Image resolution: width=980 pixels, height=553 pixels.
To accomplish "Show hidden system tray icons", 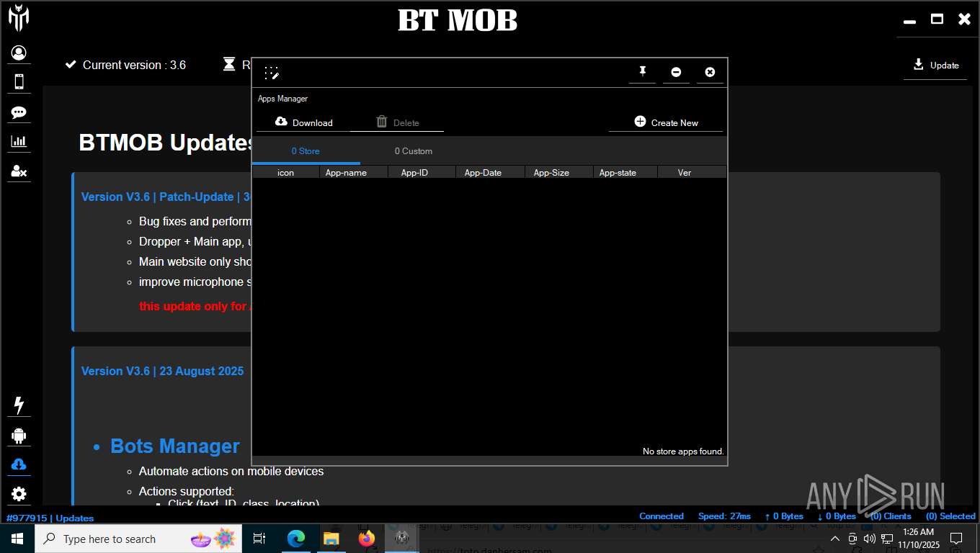I will click(x=835, y=539).
